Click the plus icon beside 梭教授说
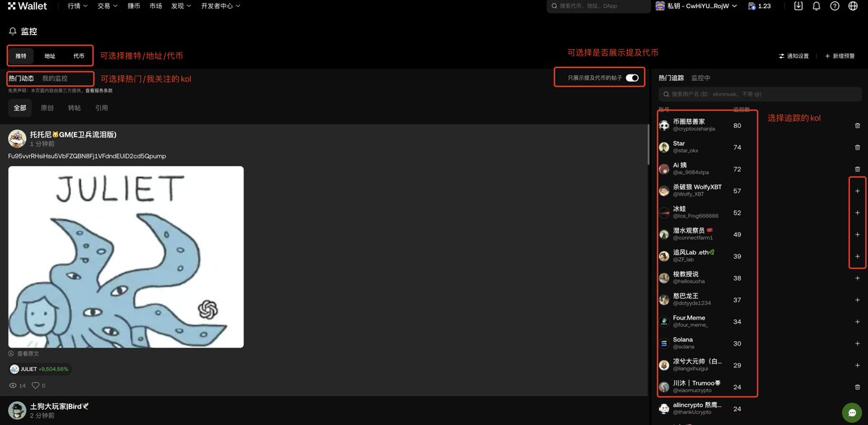The height and width of the screenshot is (425, 868). click(x=857, y=278)
